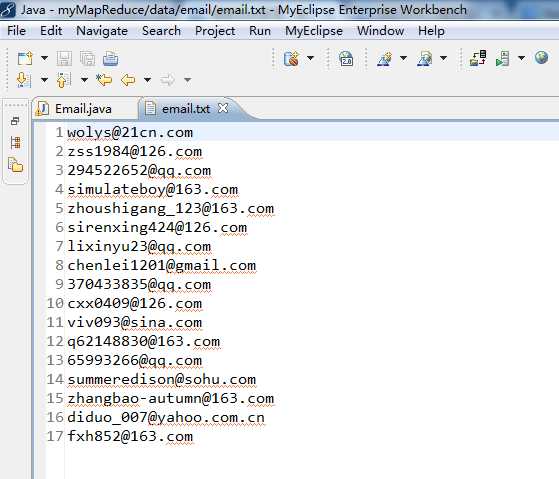
Task: Click the greyed Forward navigation arrow
Action: [168, 80]
